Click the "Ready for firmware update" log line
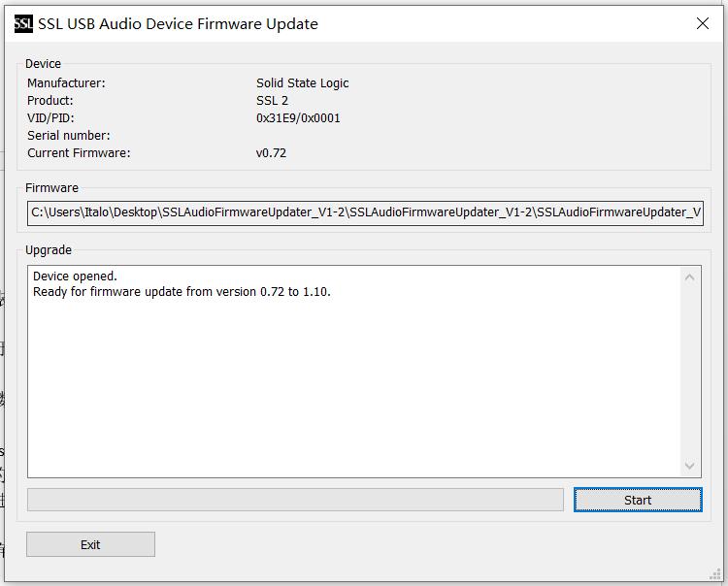This screenshot has width=728, height=586. coord(182,292)
